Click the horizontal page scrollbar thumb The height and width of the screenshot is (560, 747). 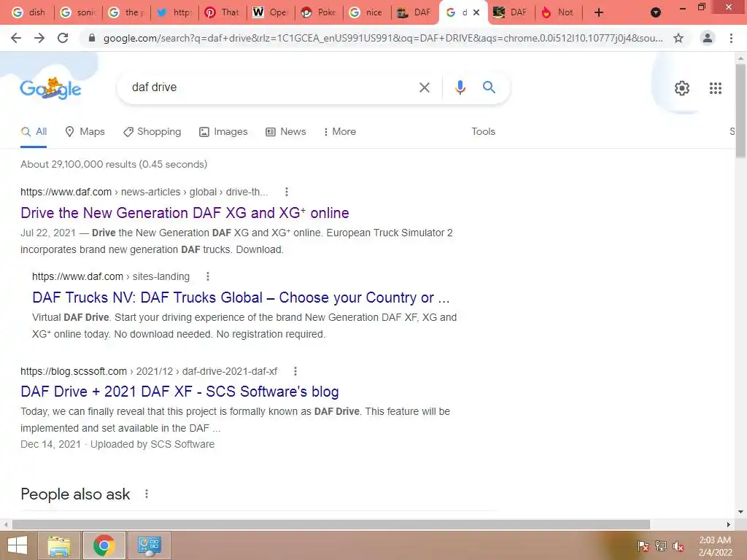click(330, 524)
